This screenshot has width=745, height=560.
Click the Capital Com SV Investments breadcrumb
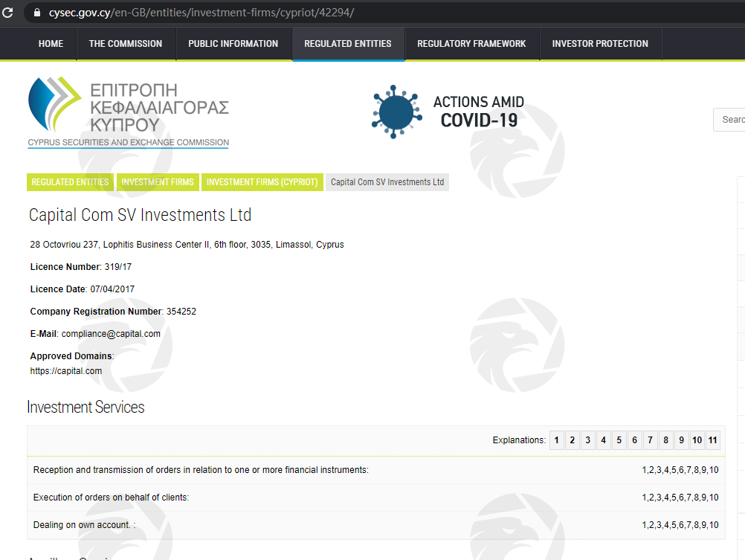click(x=387, y=182)
